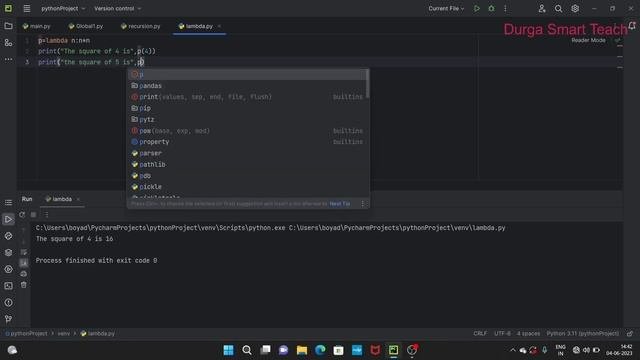
Task: Show hidden system tray icons
Action: point(513,350)
